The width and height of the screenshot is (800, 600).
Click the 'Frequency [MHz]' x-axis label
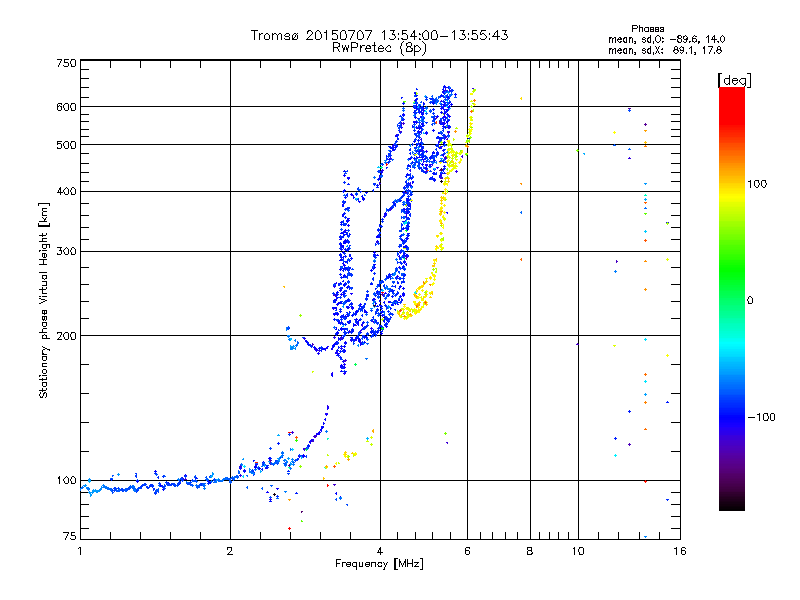(379, 564)
